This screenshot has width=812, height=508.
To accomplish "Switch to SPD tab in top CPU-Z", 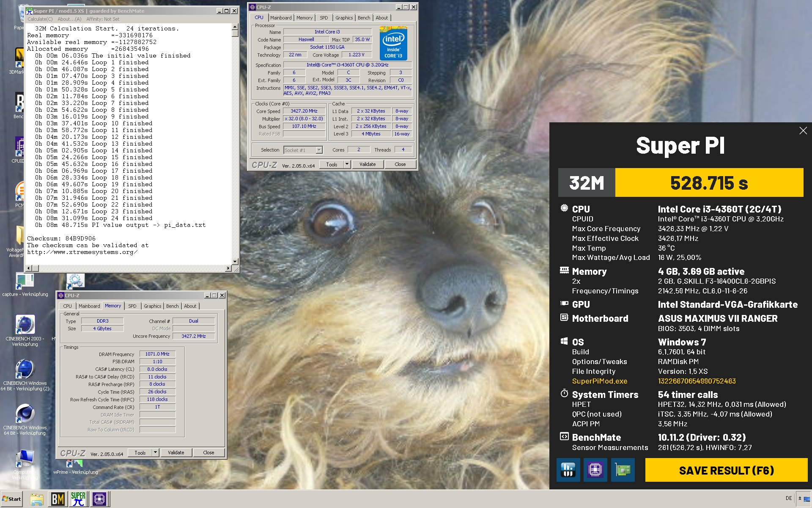I will (x=324, y=18).
